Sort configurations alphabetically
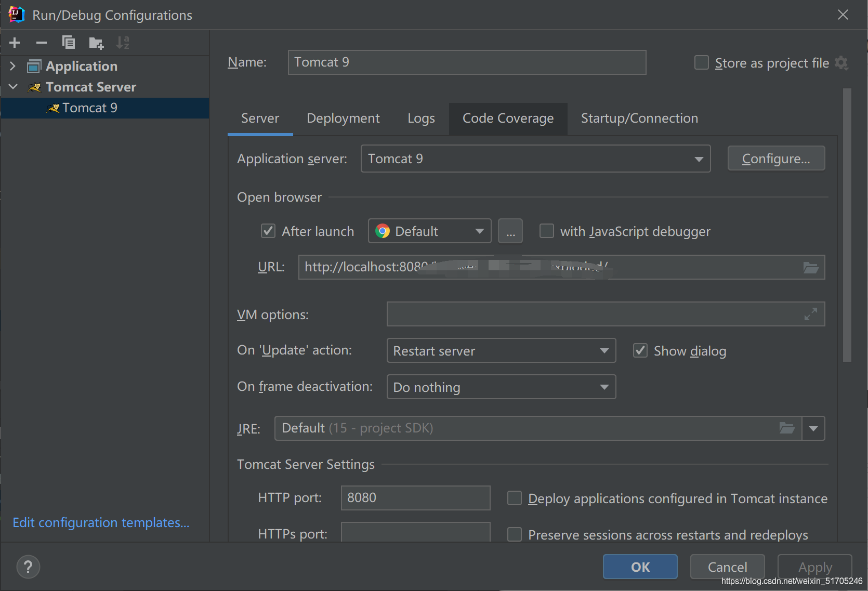Screen dimensions: 868x591 (123, 43)
